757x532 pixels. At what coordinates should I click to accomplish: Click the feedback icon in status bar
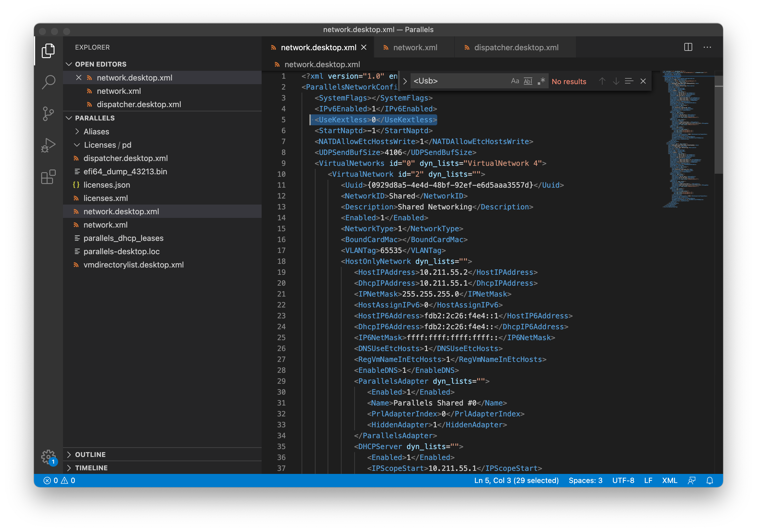[x=691, y=480]
